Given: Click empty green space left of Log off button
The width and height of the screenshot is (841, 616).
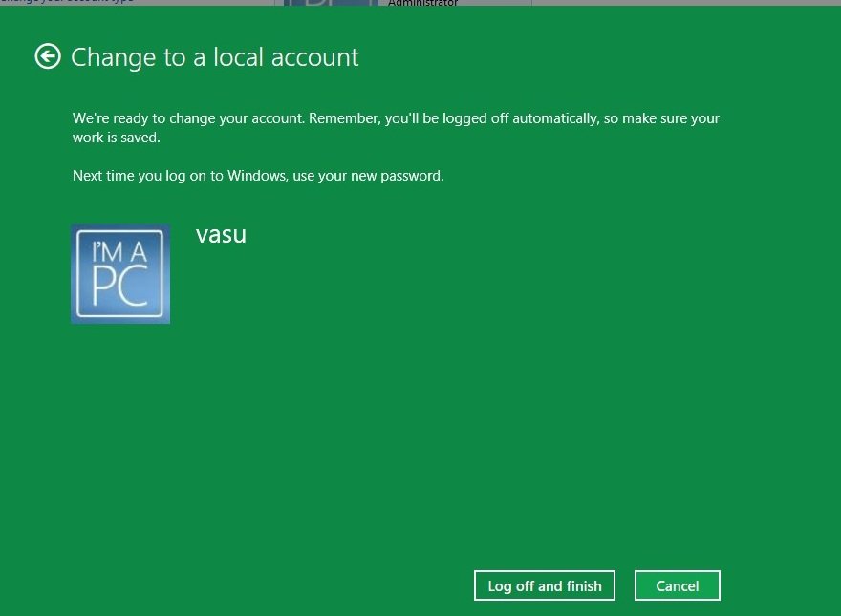Looking at the screenshot, I should coord(287,585).
